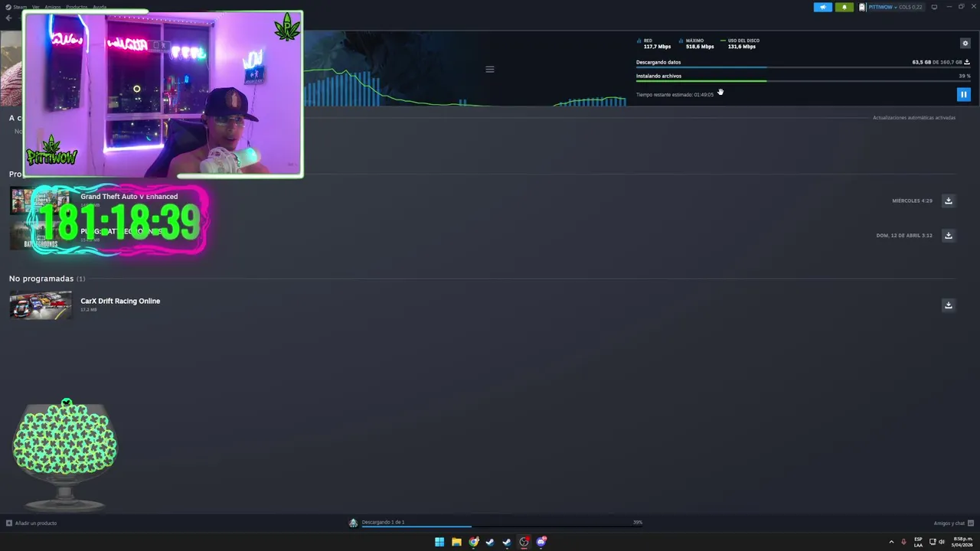Click download icon for CarX Drift Racing Online
This screenshot has width=980, height=551.
[948, 305]
